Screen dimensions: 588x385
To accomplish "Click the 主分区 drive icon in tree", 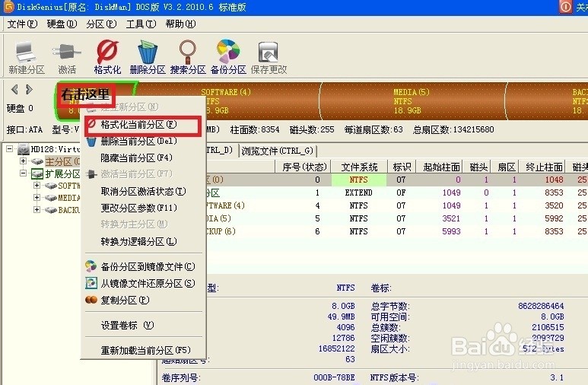I will 37,161.
